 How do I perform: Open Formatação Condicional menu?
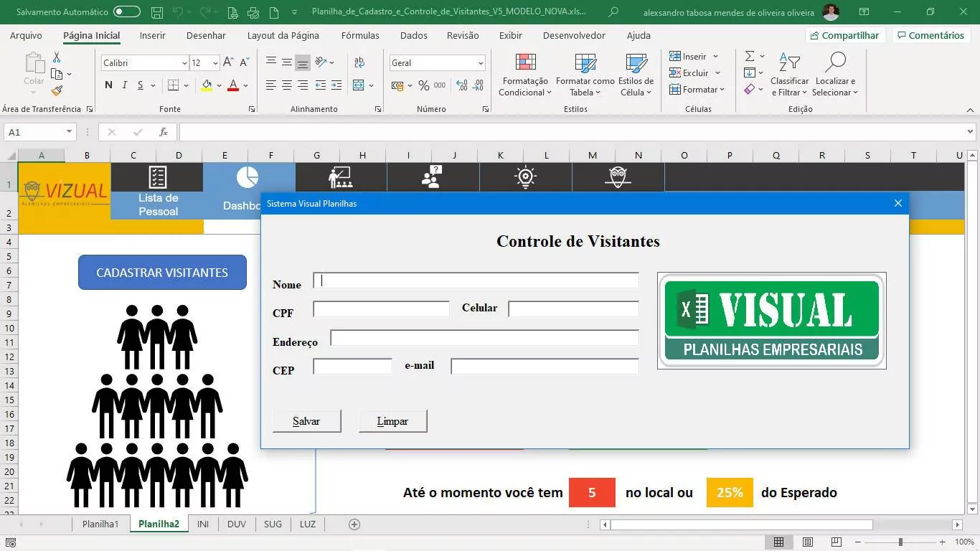pyautogui.click(x=525, y=75)
